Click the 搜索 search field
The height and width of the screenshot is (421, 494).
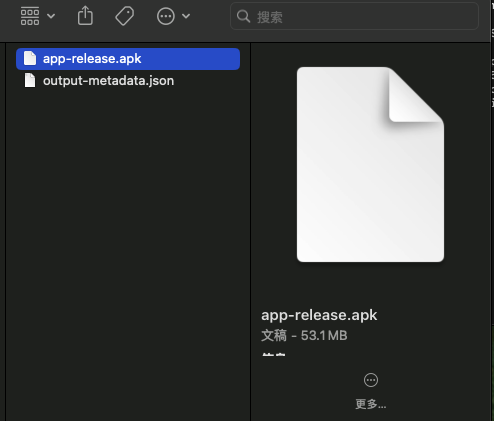(354, 16)
